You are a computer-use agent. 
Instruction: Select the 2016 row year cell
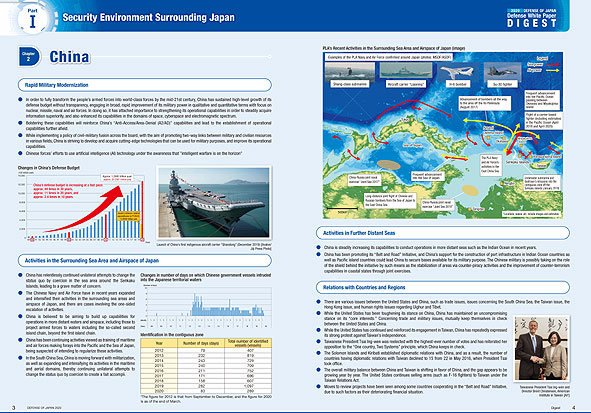[x=159, y=371]
